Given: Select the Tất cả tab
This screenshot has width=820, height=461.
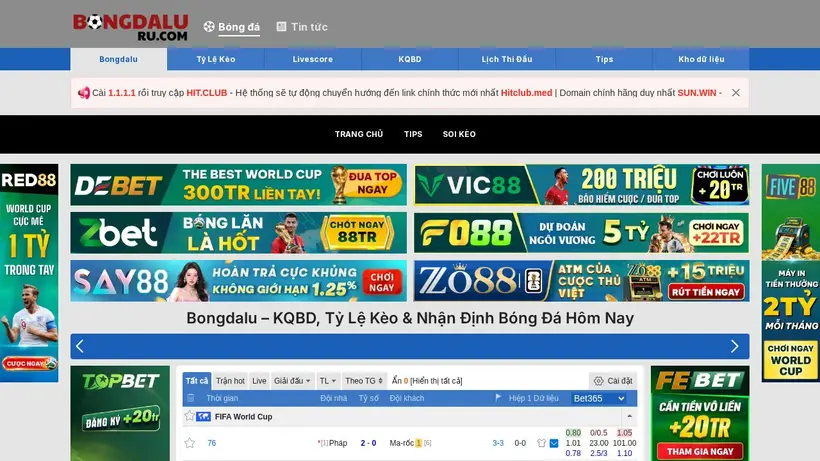Looking at the screenshot, I should tap(197, 381).
